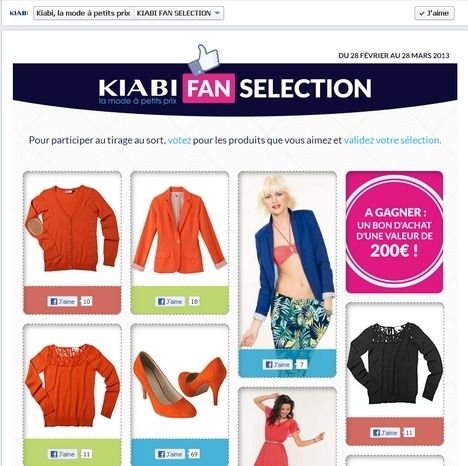Click the validez votre sélection link
This screenshot has height=466, width=468.
pos(392,140)
